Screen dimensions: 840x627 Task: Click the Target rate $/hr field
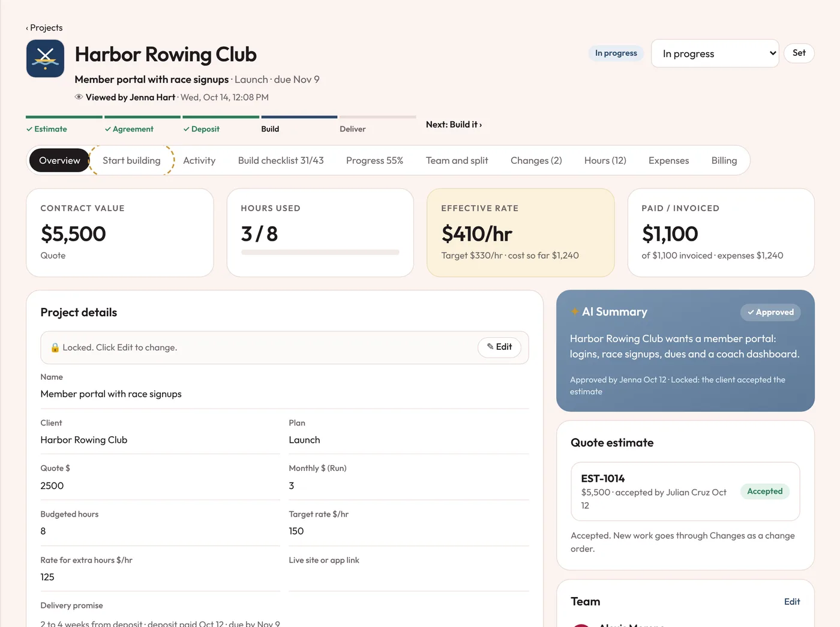(x=409, y=532)
